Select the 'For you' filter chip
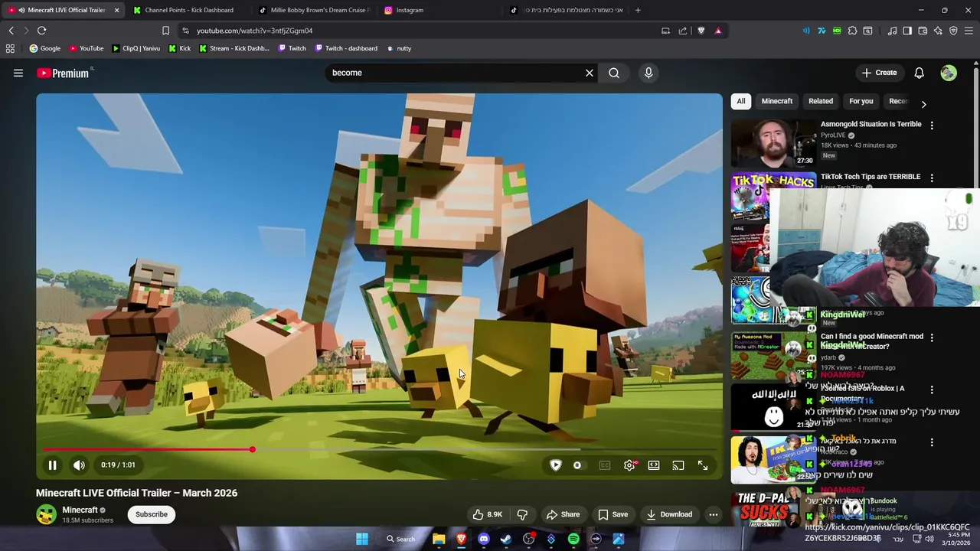Screen dimensions: 980x551 [x=861, y=101]
